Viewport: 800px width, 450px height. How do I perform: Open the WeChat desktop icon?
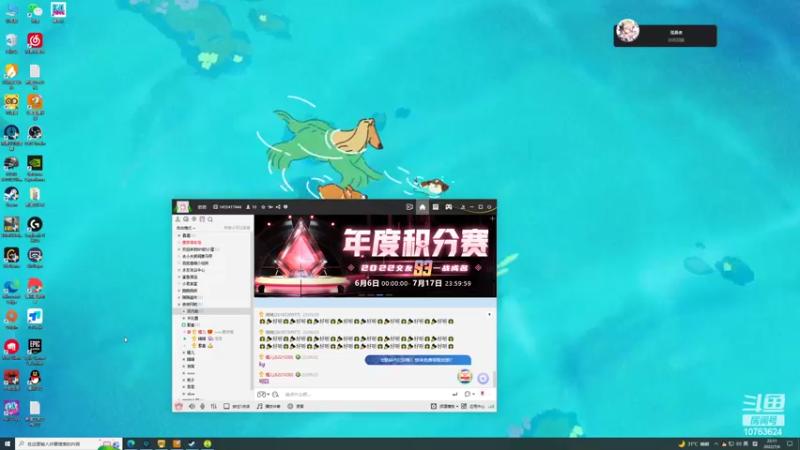35,12
